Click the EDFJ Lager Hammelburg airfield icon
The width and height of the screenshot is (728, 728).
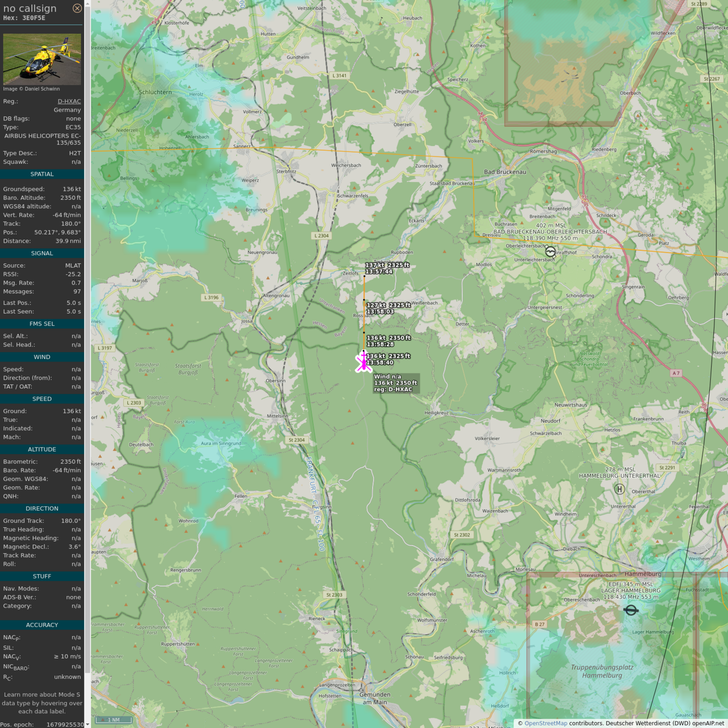point(630,610)
